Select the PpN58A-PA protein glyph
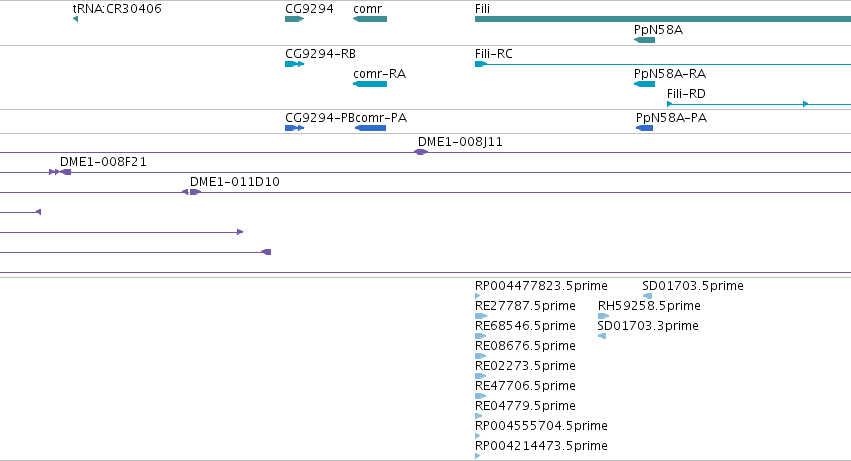Viewport: 851px width, 461px height. tap(644, 128)
